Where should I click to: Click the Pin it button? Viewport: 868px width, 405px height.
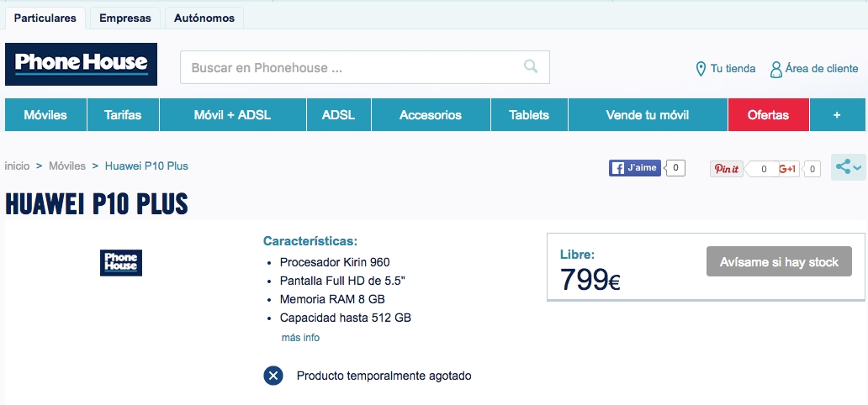tap(727, 169)
